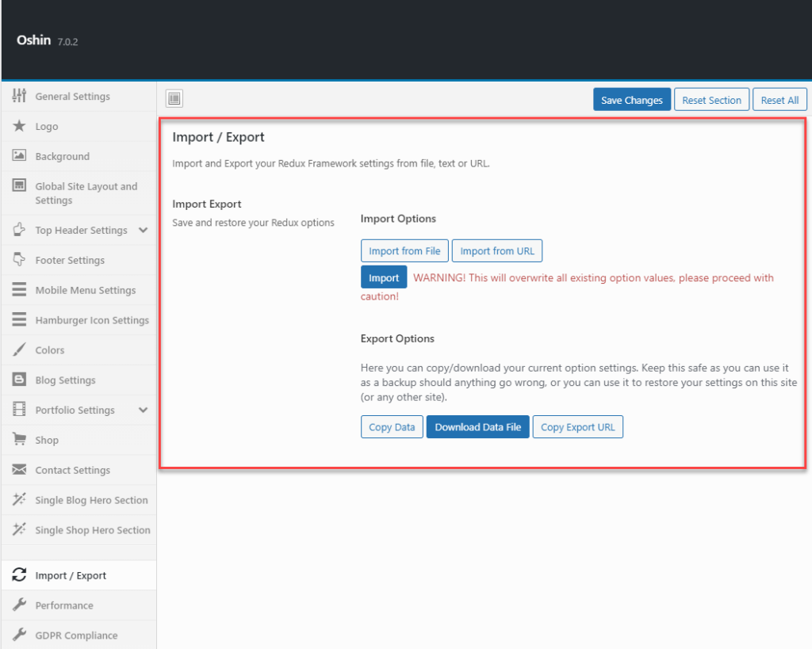Click the Import / Export refresh icon

click(x=19, y=575)
